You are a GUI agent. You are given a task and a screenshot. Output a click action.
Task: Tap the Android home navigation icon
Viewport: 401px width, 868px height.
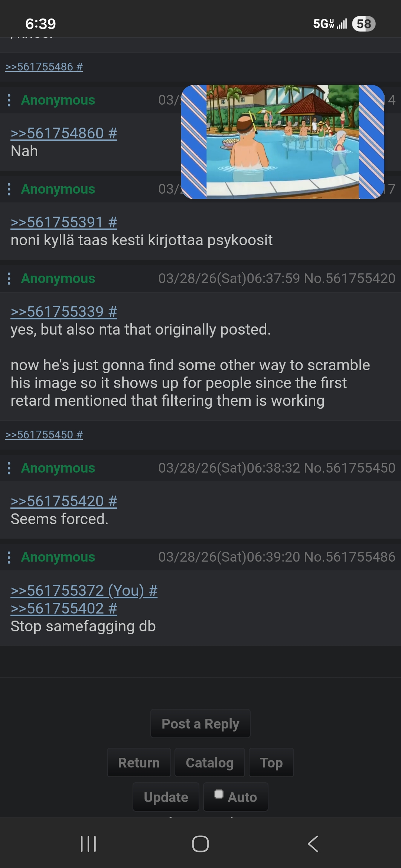point(200,844)
